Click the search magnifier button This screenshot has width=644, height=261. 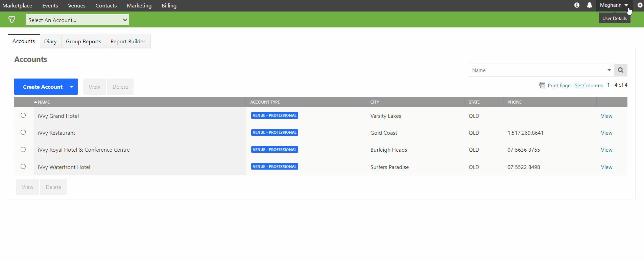(620, 70)
